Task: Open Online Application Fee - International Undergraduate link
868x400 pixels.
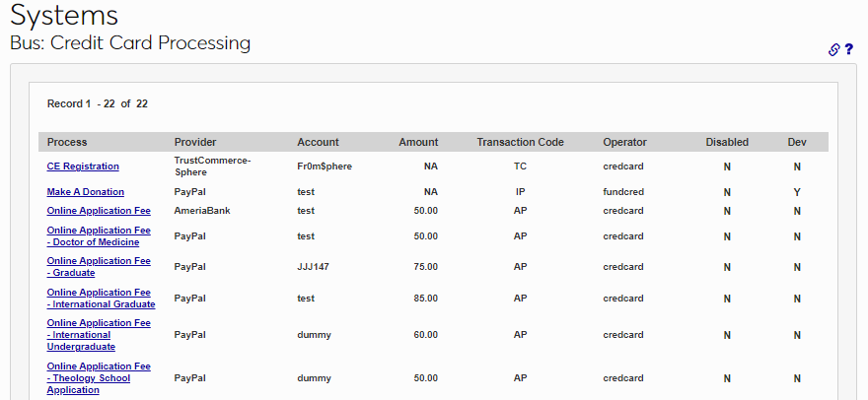Action: click(x=99, y=335)
